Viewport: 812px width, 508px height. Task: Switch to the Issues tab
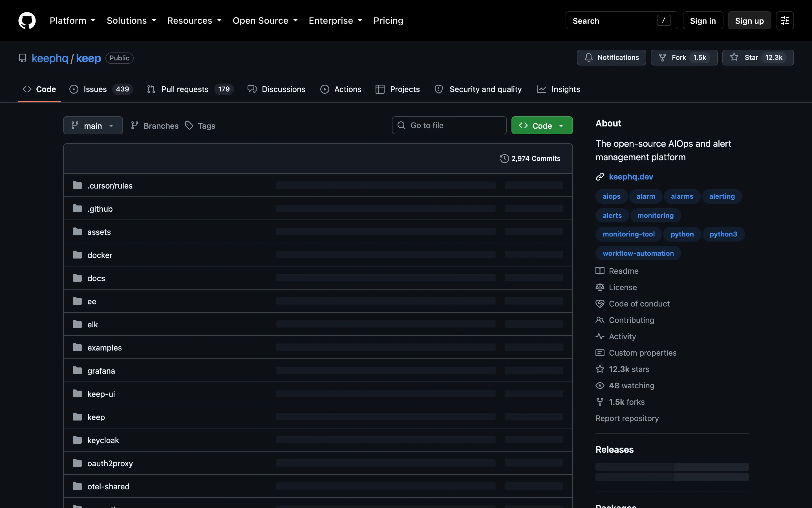coord(101,89)
